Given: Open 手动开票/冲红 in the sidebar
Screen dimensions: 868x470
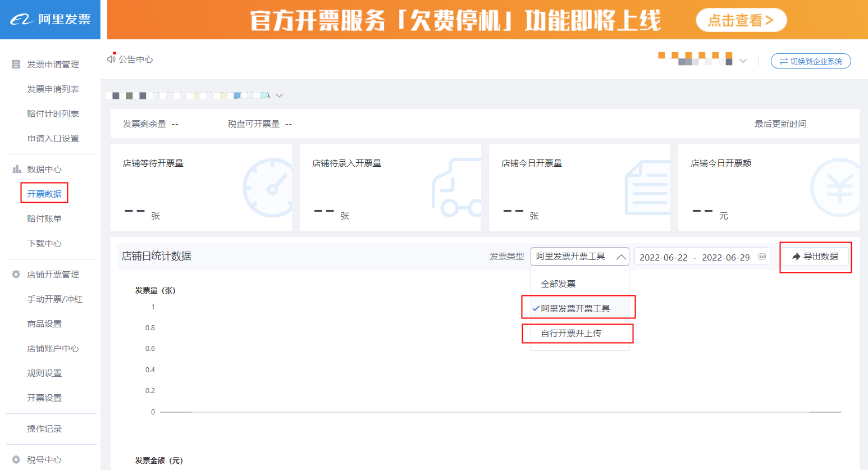Looking at the screenshot, I should click(54, 299).
